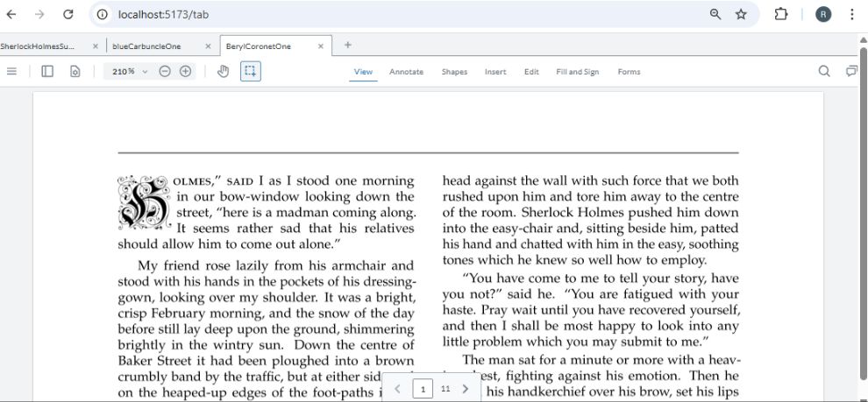This screenshot has height=402, width=868.
Task: Open the Shapes toolbar group
Action: click(x=454, y=72)
